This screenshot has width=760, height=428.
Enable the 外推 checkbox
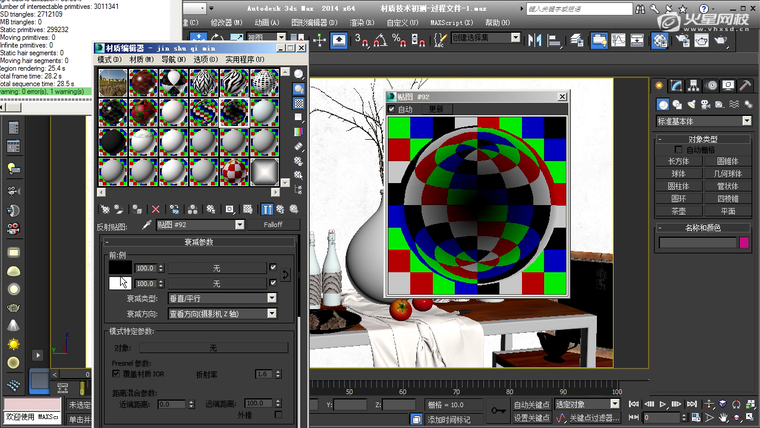click(278, 414)
